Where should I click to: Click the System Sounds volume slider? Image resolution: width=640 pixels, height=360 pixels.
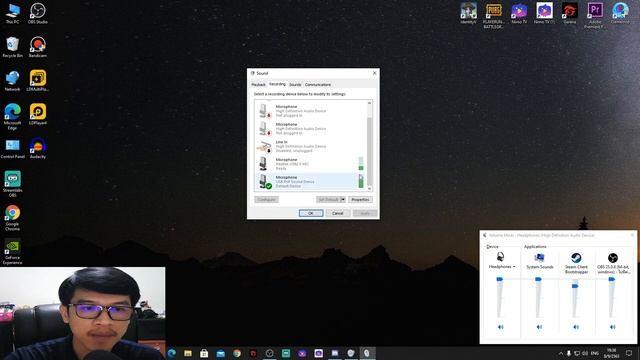[x=538, y=279]
